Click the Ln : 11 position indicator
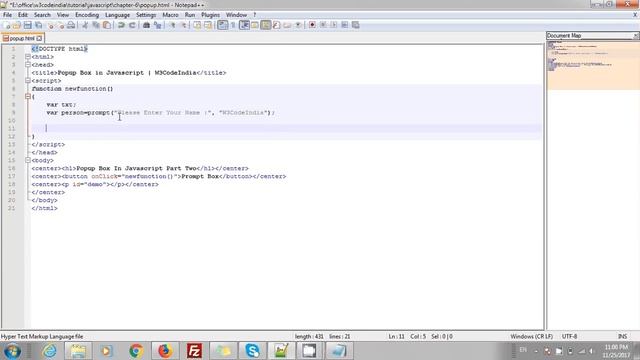 pyautogui.click(x=396, y=336)
